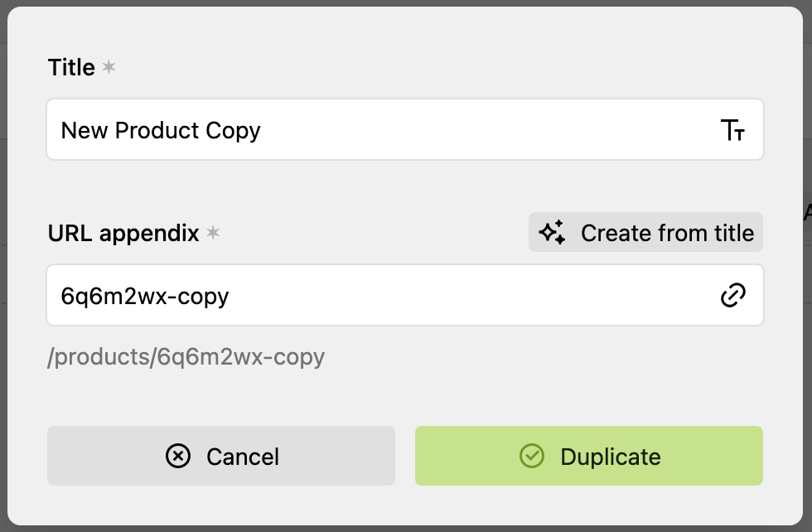Click the circled checkmark icon on Duplicate
This screenshot has width=812, height=532.
tap(531, 456)
